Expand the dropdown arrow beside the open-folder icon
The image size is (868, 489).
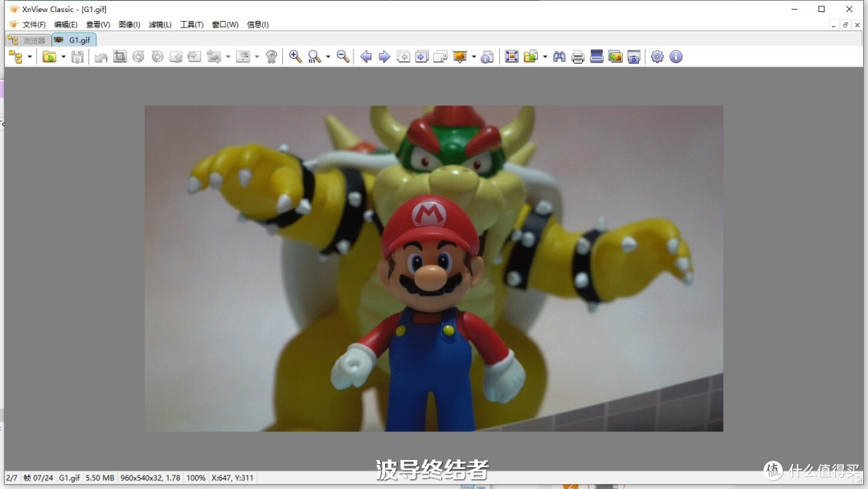pos(63,57)
